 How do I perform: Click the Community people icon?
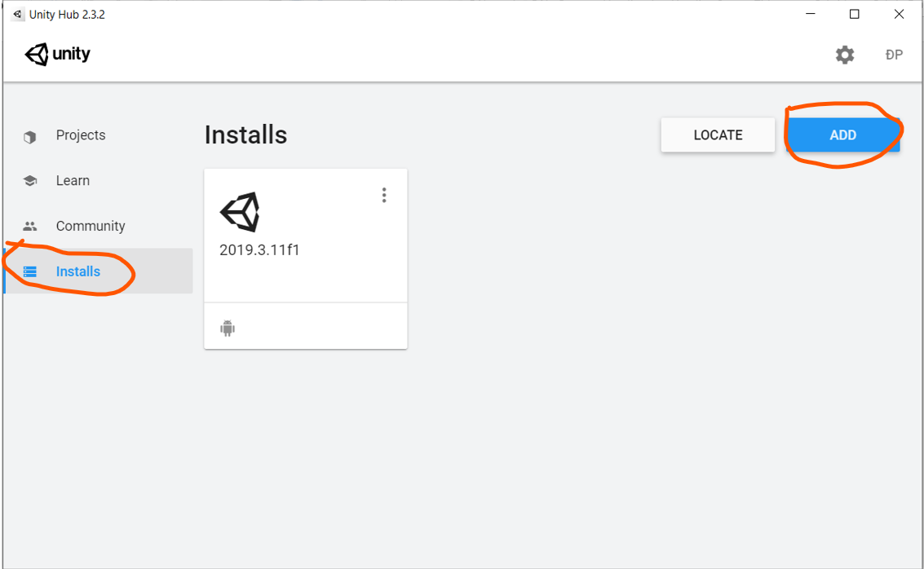pos(30,227)
